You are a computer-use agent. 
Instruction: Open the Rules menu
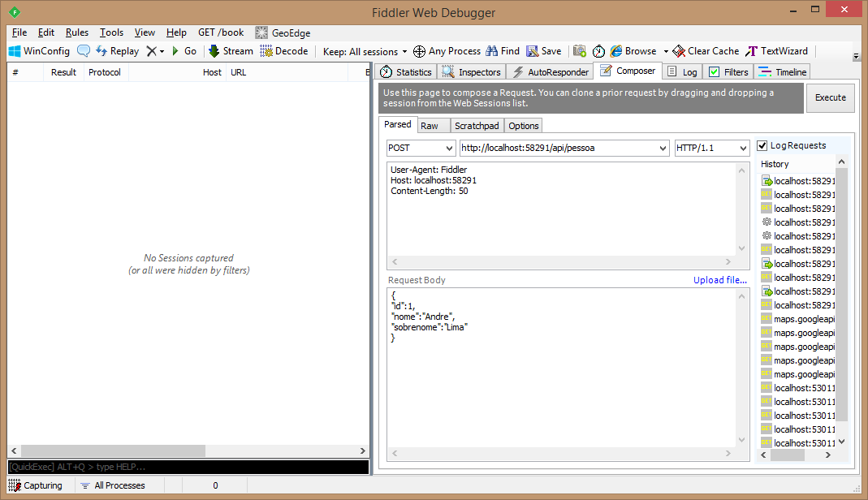click(77, 32)
